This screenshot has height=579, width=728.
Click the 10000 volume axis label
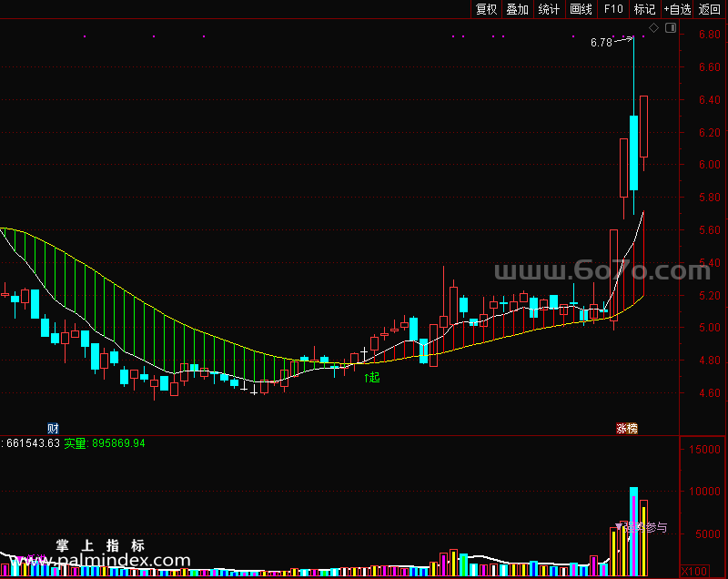point(704,492)
